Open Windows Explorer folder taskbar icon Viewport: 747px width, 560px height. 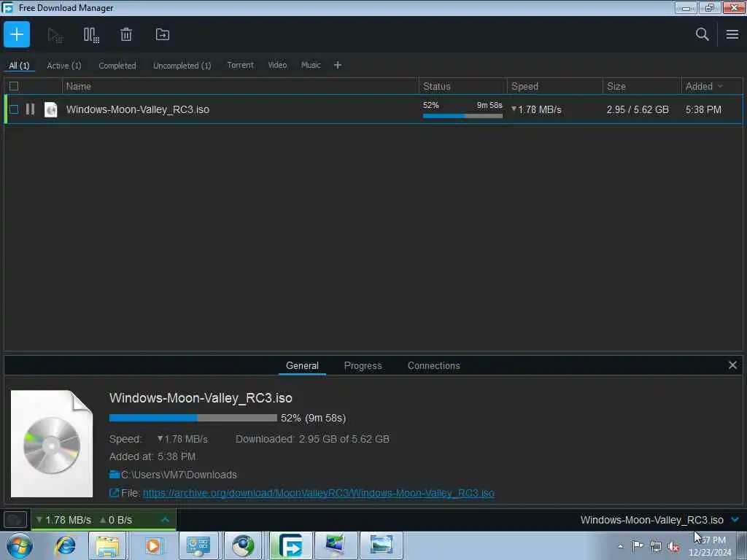point(107,545)
